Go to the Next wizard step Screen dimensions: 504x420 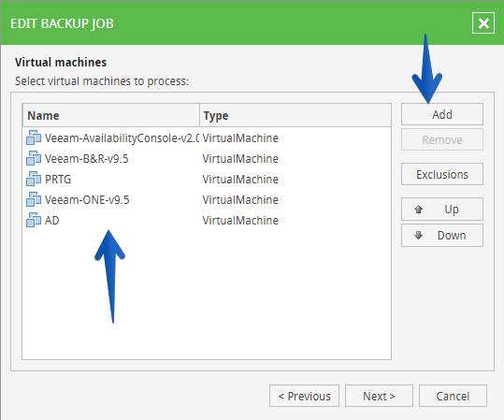click(379, 396)
